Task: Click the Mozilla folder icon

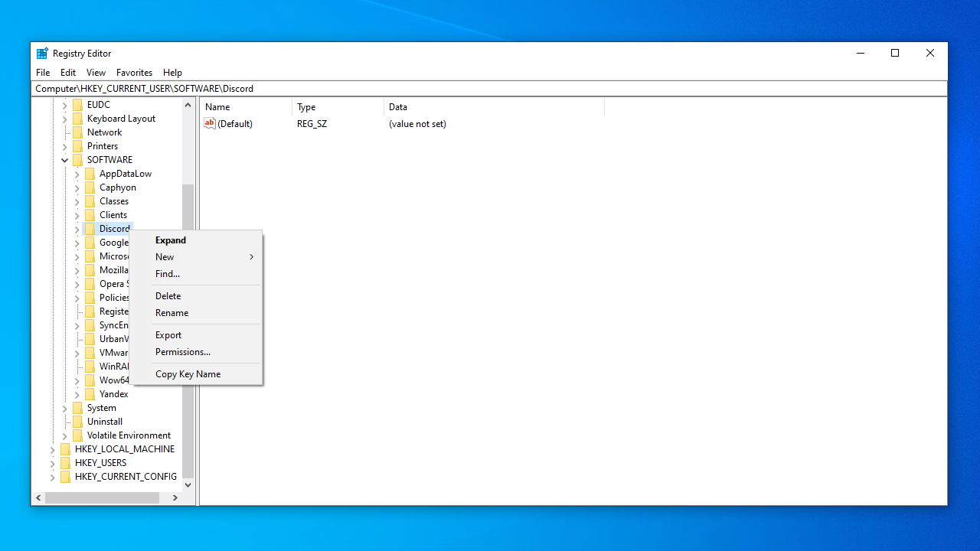Action: (90, 270)
